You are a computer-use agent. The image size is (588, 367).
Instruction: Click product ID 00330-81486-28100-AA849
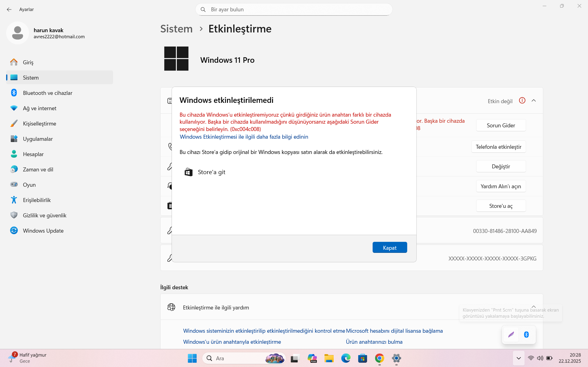[505, 231]
